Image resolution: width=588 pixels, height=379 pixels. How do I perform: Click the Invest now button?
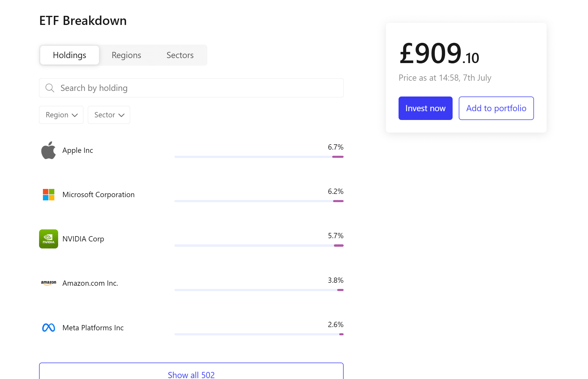click(425, 108)
